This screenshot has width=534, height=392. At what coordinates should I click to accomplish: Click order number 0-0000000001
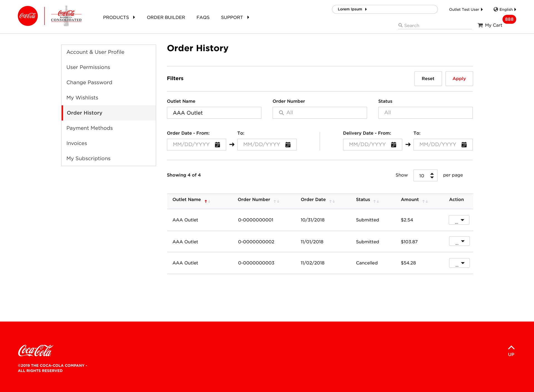point(256,220)
